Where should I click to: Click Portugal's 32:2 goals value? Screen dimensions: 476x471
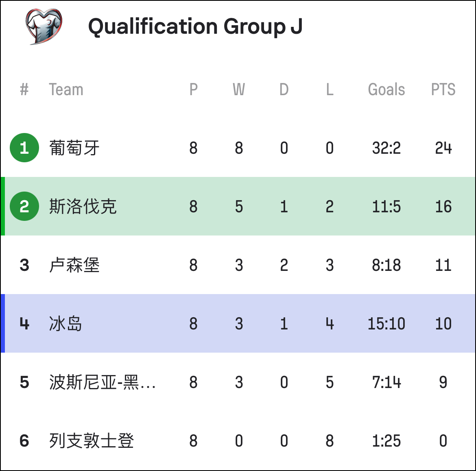tap(386, 148)
